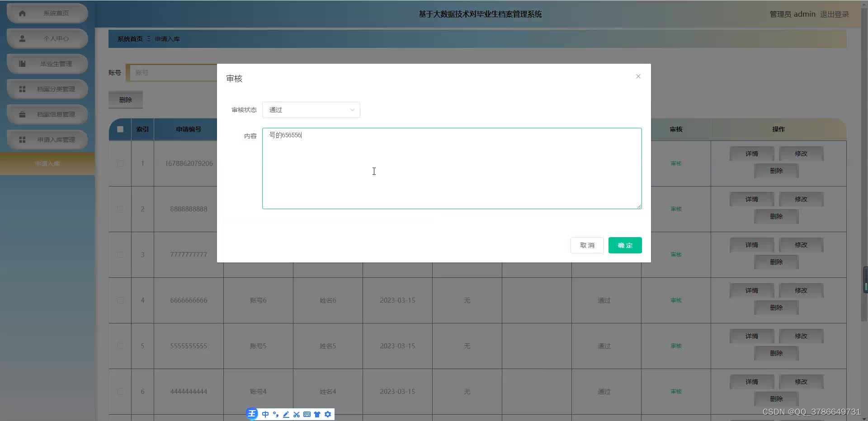Open the 个人中心 sidebar menu item

47,38
